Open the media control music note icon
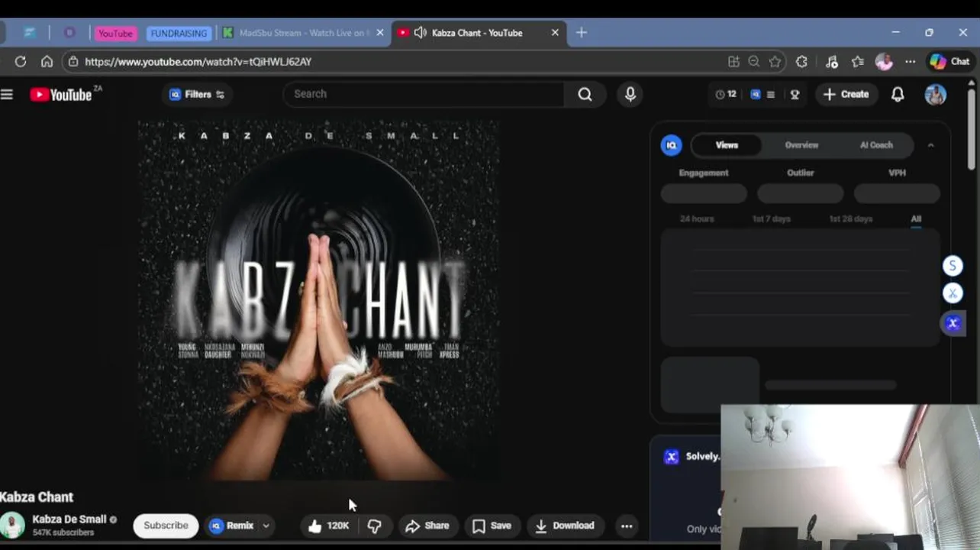 tap(832, 61)
